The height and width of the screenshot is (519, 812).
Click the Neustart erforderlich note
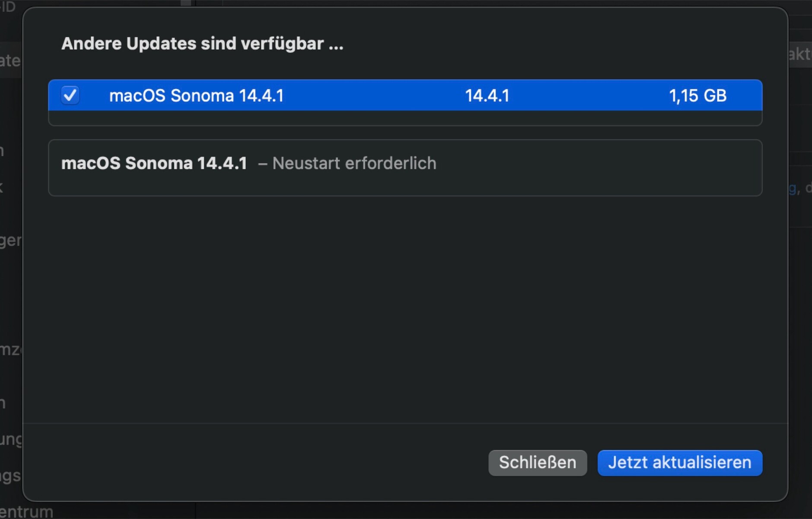354,163
